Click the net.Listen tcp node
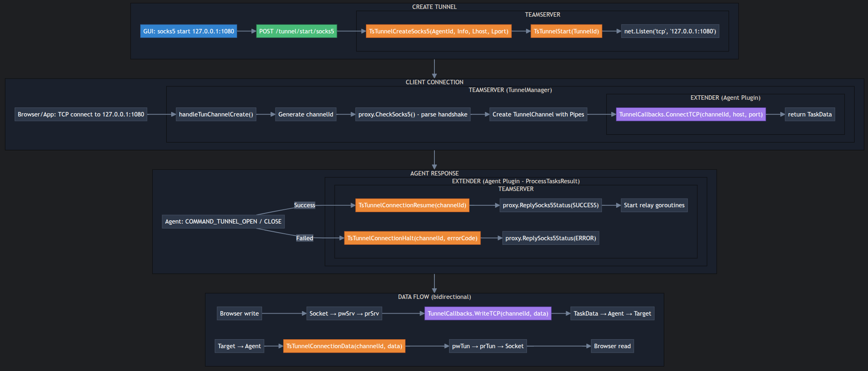The width and height of the screenshot is (868, 371). pyautogui.click(x=670, y=31)
